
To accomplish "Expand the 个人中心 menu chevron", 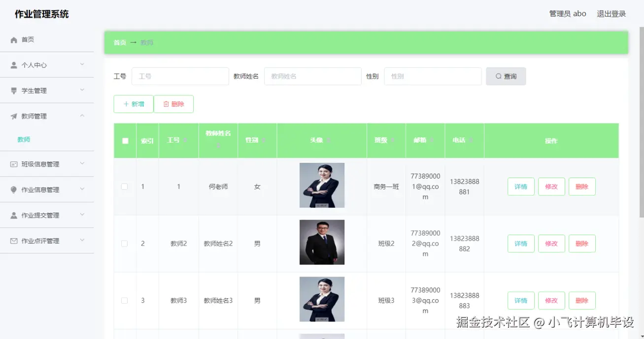I will click(x=82, y=64).
